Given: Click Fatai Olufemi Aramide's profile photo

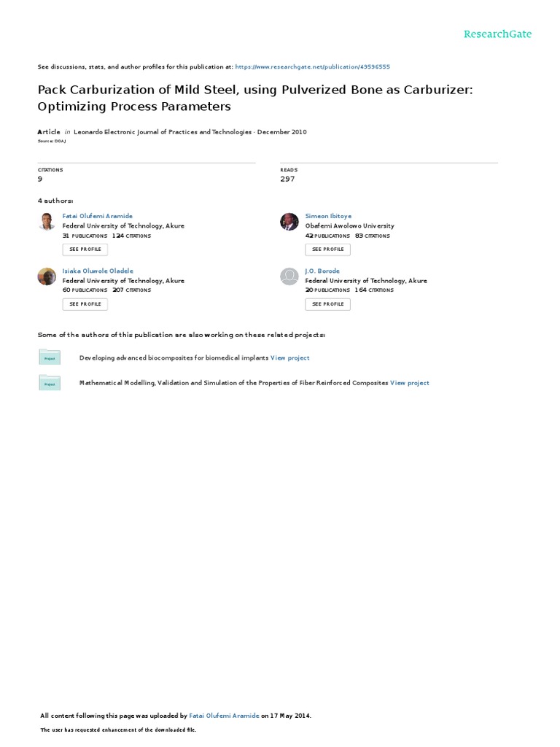Looking at the screenshot, I should click(47, 222).
